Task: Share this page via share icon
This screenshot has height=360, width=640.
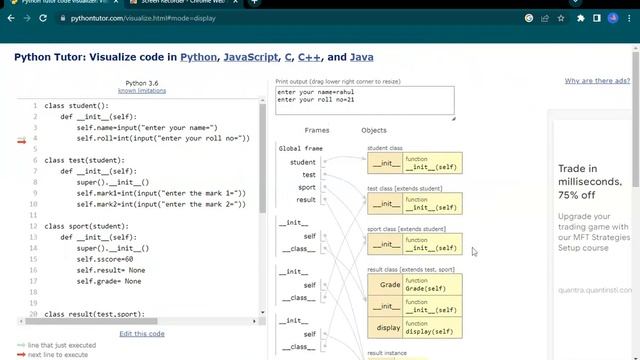Action: pyautogui.click(x=545, y=18)
